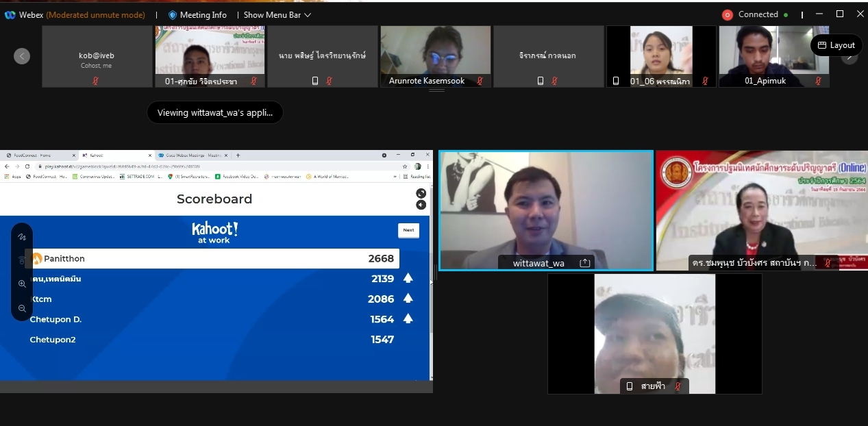The height and width of the screenshot is (426, 868).
Task: Click the remote control icon in shared toolbar
Action: coord(22,260)
